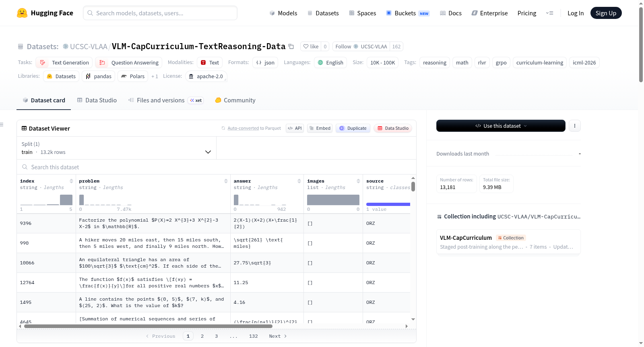This screenshot has height=347, width=644.
Task: Click the Dataset Viewer table icon
Action: tap(24, 129)
